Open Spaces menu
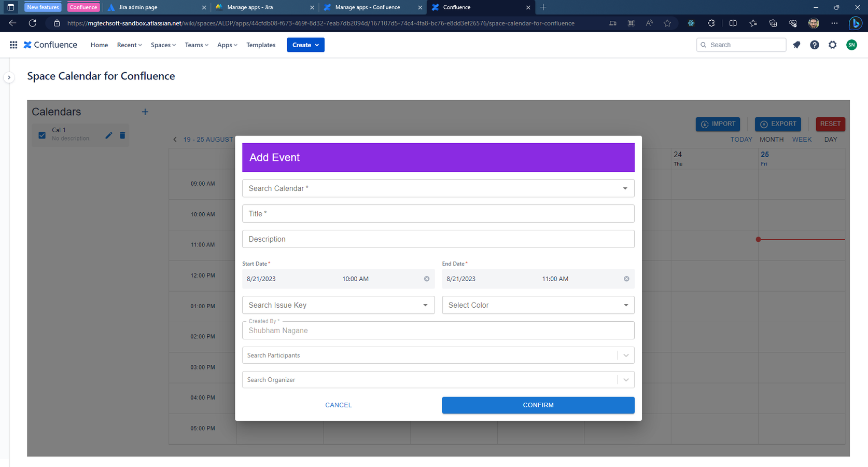 163,45
